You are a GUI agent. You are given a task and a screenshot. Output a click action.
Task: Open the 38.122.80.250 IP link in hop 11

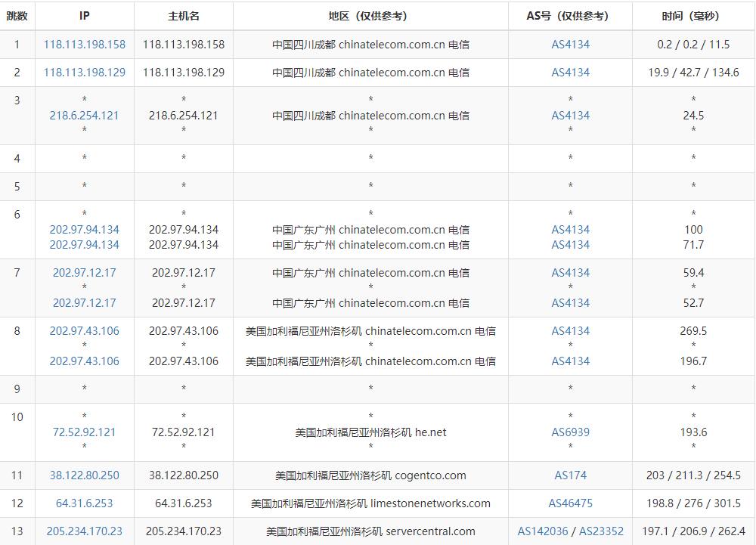[85, 475]
